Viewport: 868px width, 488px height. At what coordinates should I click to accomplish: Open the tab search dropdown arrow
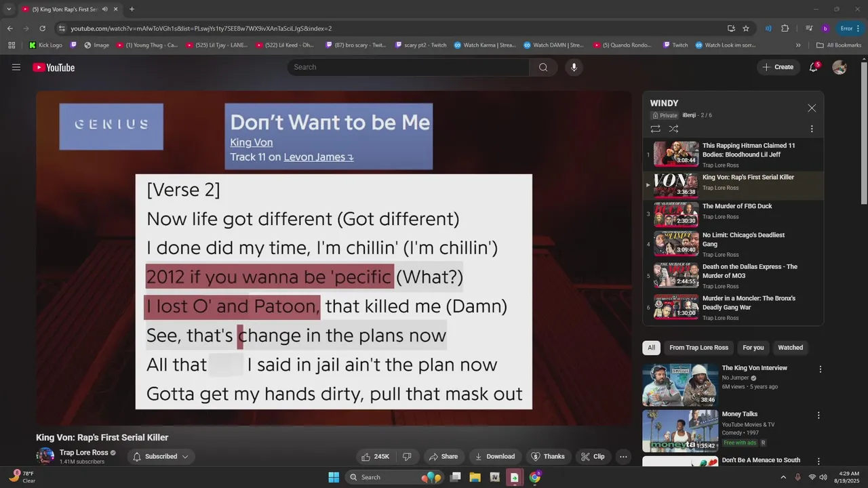coord(9,9)
